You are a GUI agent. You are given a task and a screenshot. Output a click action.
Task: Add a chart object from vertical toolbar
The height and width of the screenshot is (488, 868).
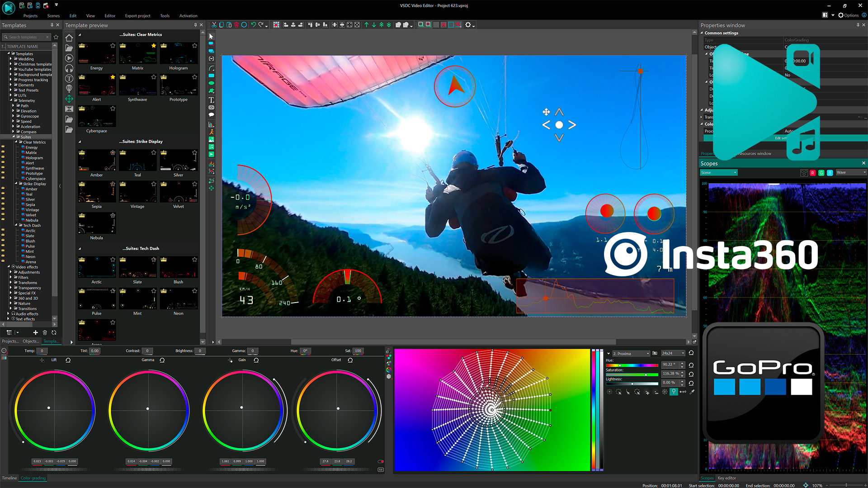(211, 124)
